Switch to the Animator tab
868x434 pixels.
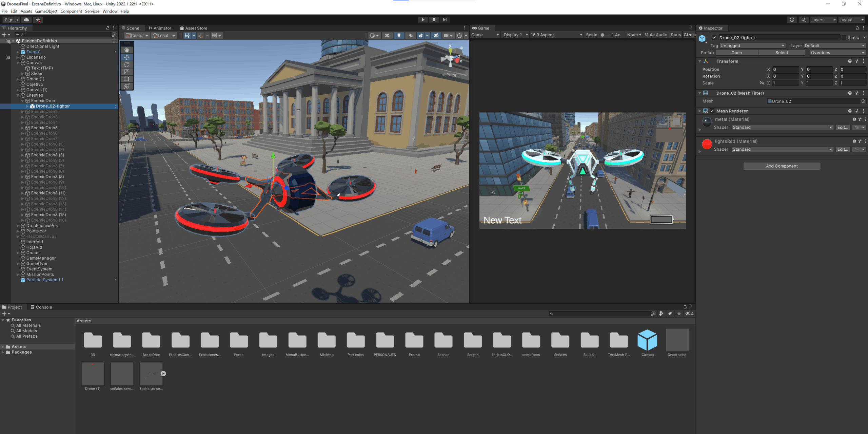(160, 28)
